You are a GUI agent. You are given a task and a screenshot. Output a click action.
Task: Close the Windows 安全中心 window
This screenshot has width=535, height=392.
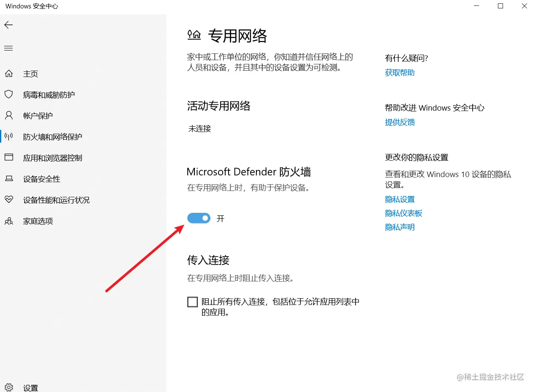[x=524, y=6]
